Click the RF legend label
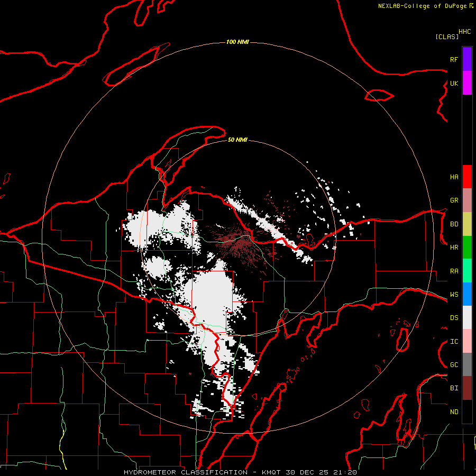476x476 pixels. (x=454, y=59)
